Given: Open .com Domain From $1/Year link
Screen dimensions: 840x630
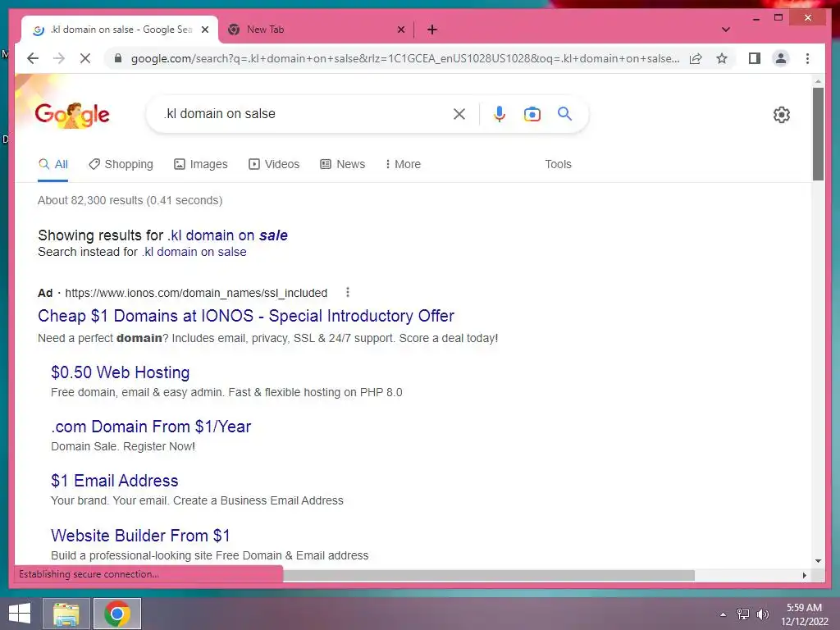Looking at the screenshot, I should coord(151,427).
